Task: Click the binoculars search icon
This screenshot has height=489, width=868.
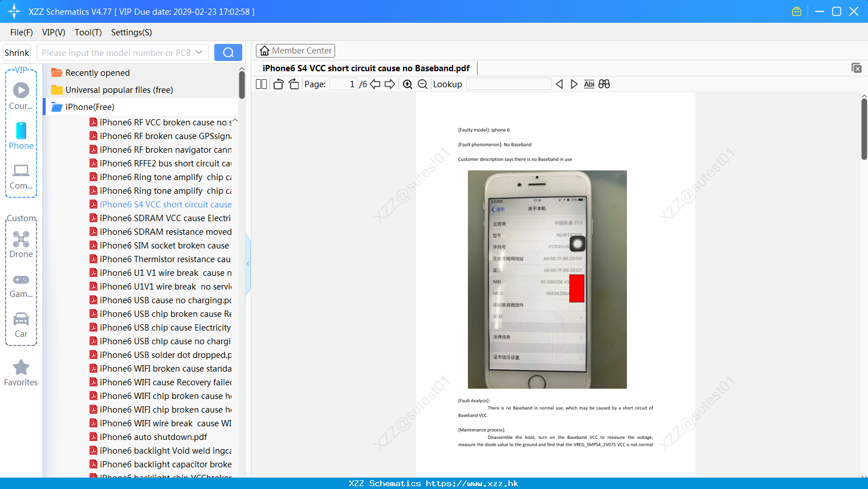Action: coord(604,84)
